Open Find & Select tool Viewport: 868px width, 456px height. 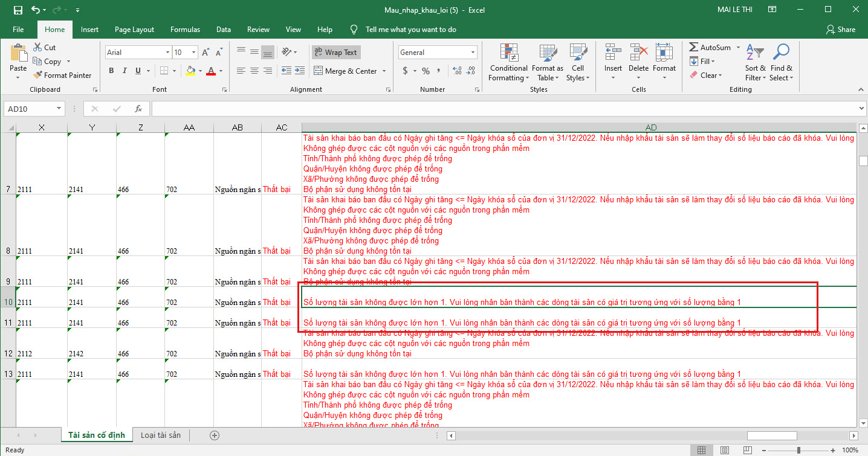click(x=781, y=63)
